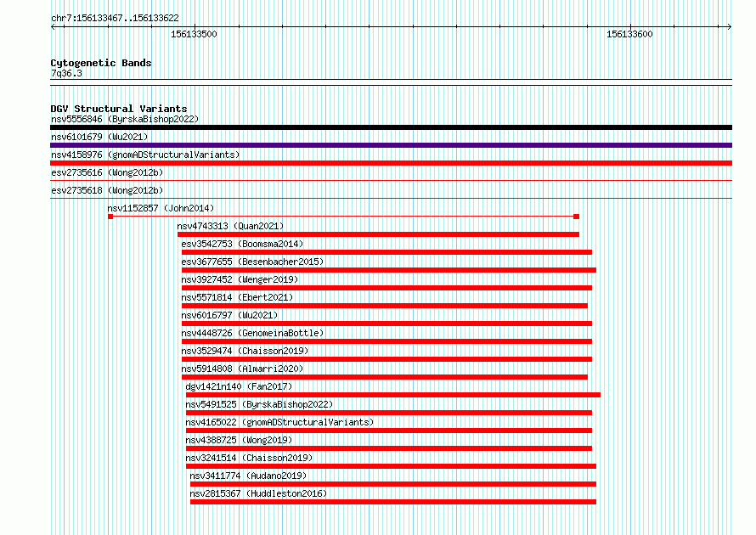Screen dimensions: 756x535
Task: Select the nsv4388725 red bar
Action: 389,448
